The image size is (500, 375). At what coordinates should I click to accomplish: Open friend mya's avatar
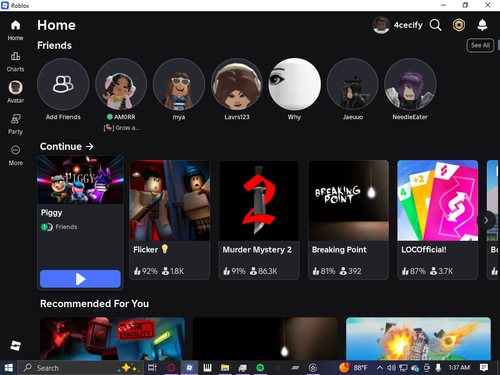point(179,84)
